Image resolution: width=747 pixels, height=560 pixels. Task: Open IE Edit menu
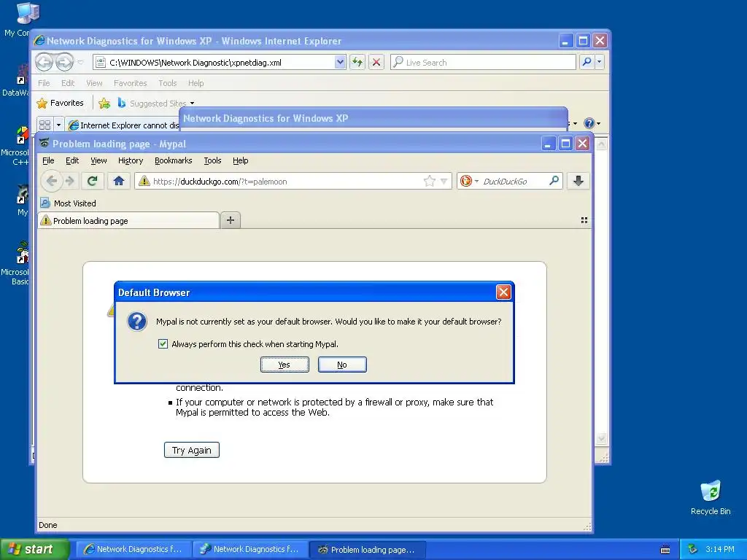click(x=68, y=83)
